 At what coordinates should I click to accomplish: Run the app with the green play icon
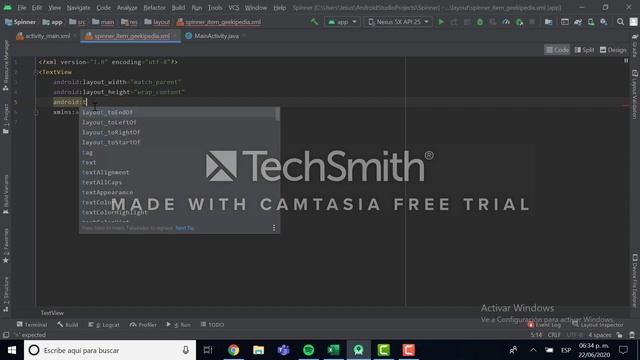pos(441,22)
